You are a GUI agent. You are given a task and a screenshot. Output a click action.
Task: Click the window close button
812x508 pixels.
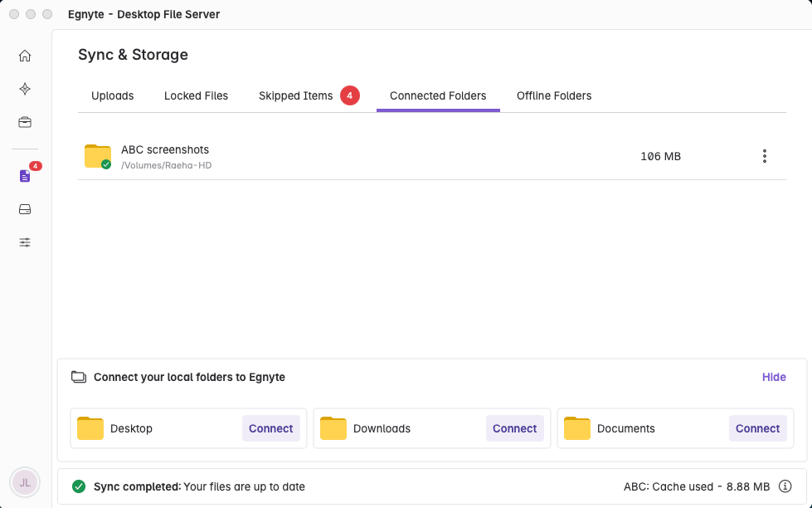pyautogui.click(x=14, y=14)
